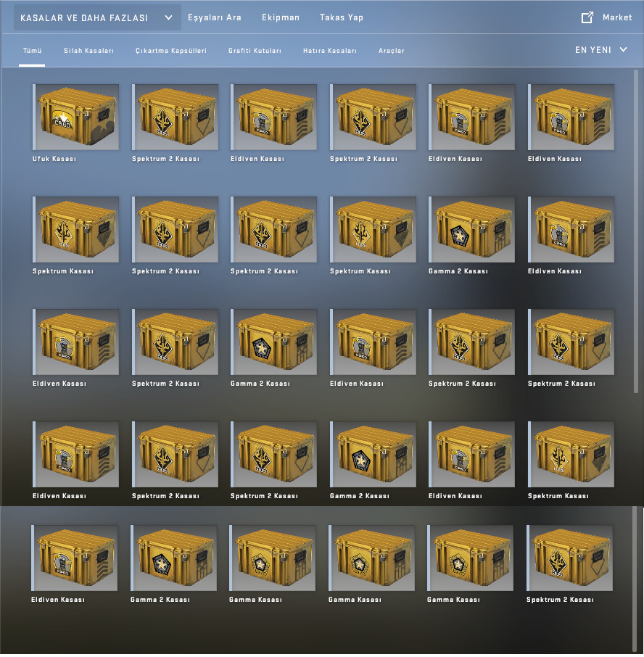The image size is (644, 657).
Task: Select Eldiven Kasası right of Gamma 2, third row
Action: tap(373, 342)
